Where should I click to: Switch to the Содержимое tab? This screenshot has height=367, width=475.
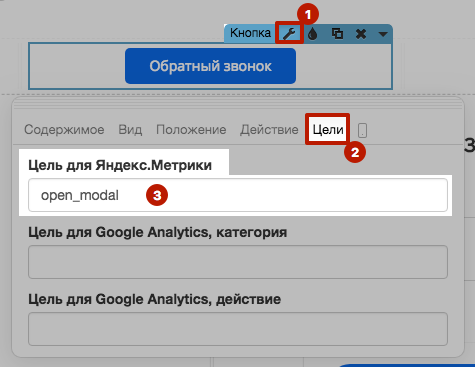pos(64,129)
